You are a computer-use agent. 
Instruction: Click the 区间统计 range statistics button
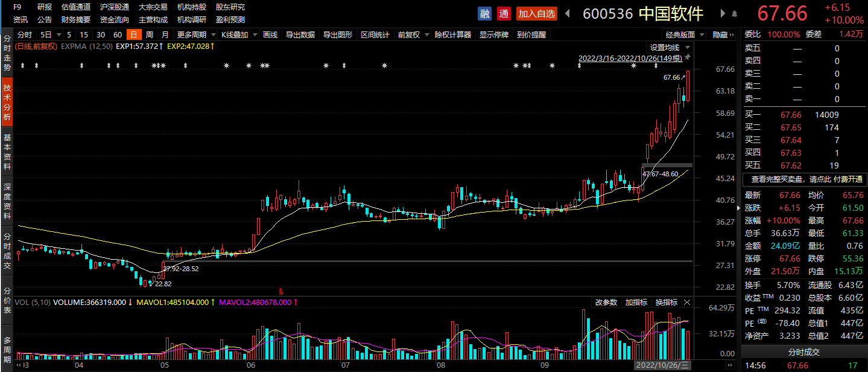375,35
